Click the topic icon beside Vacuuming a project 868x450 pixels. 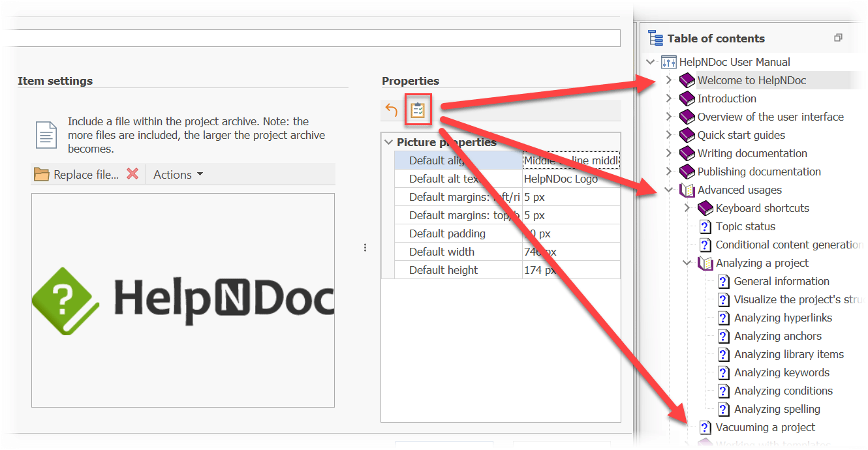tap(705, 427)
